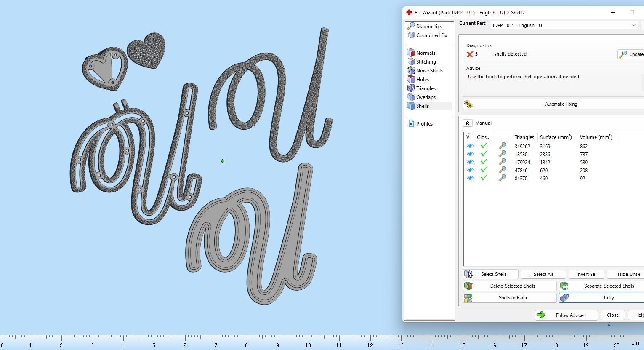Click the Normals red cube icon
The height and width of the screenshot is (350, 644).
pyautogui.click(x=411, y=53)
